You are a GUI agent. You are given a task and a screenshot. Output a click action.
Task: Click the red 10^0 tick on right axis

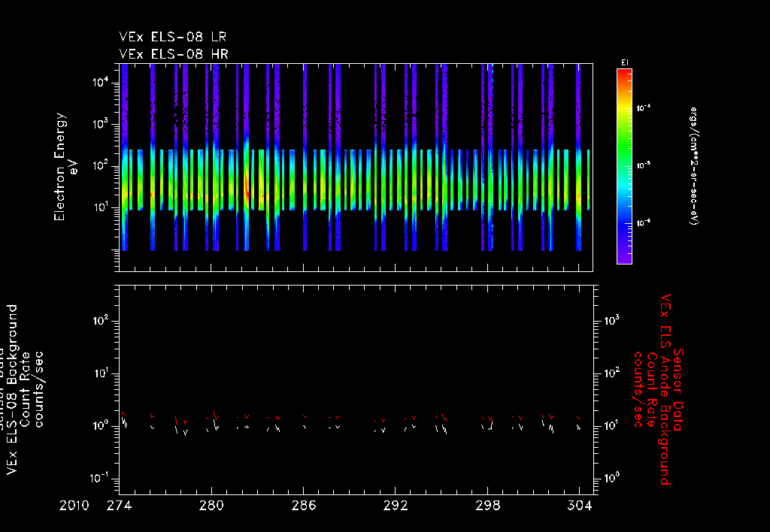coord(612,478)
